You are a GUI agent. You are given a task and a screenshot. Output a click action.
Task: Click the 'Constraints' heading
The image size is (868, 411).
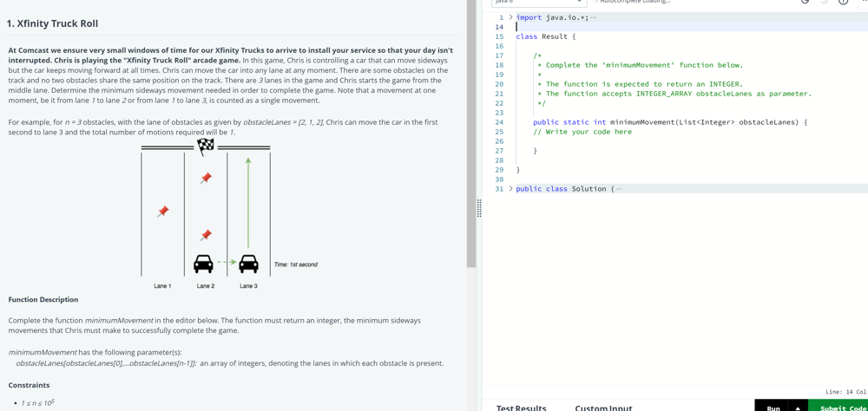pos(29,384)
